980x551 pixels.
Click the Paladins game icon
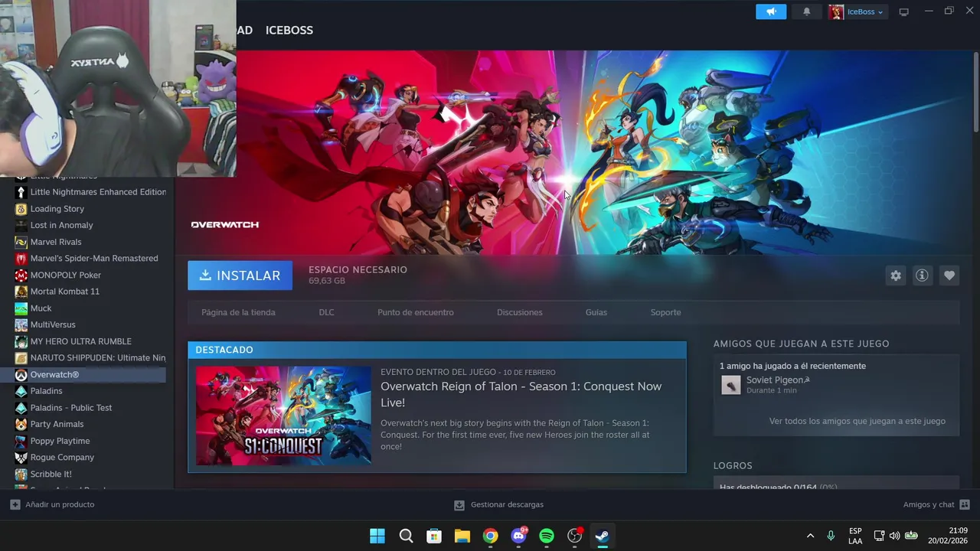point(21,391)
